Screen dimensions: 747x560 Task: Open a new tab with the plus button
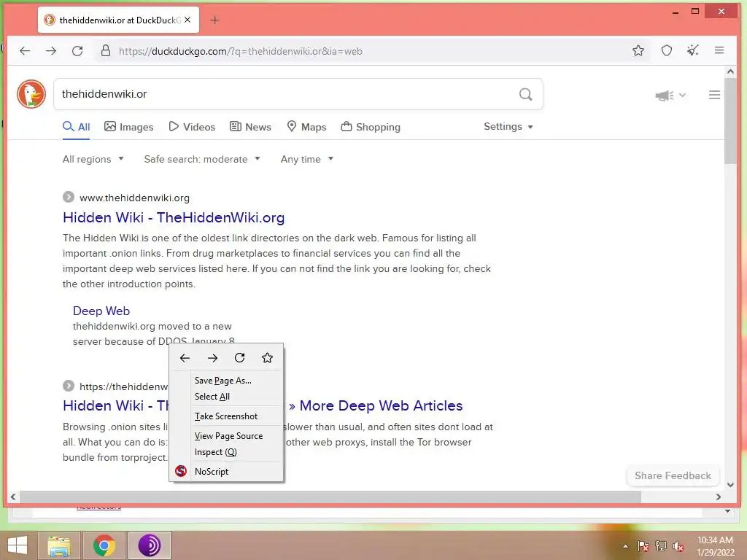[x=214, y=20]
